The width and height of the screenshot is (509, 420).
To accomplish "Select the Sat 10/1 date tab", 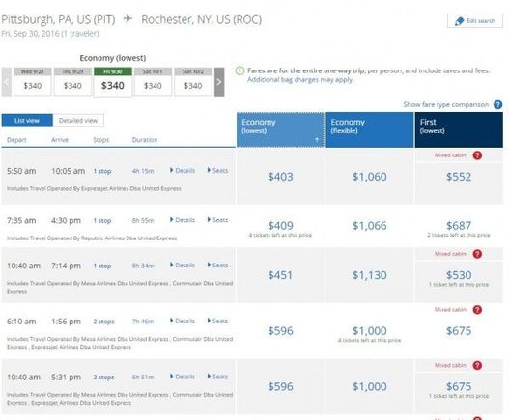I will (x=153, y=81).
